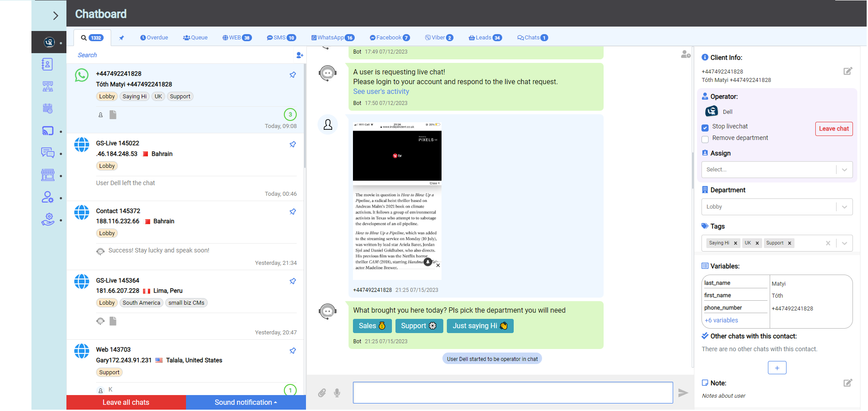Click the message text input box
Viewport: 868px width, 411px height.
(x=513, y=393)
